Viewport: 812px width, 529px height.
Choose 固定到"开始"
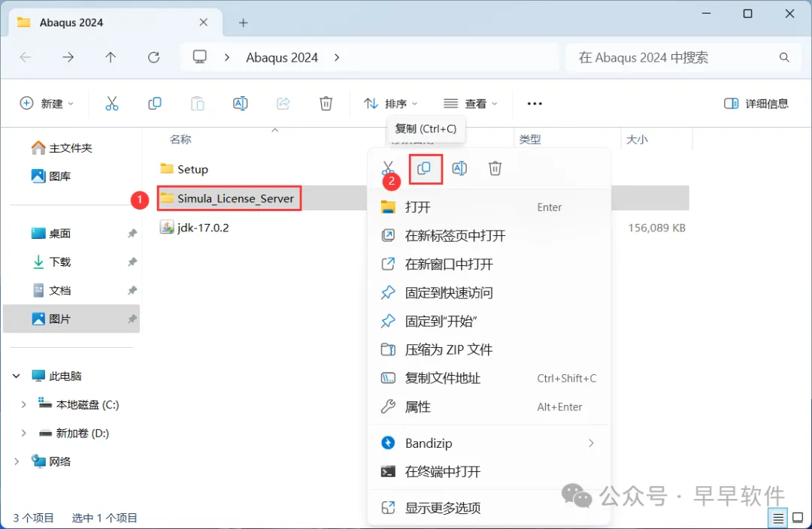point(489,321)
